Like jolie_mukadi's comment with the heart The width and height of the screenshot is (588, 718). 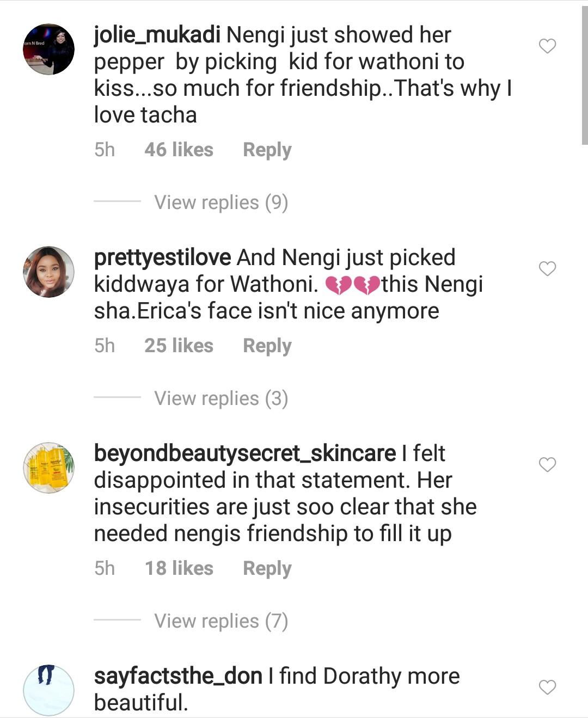pos(547,46)
